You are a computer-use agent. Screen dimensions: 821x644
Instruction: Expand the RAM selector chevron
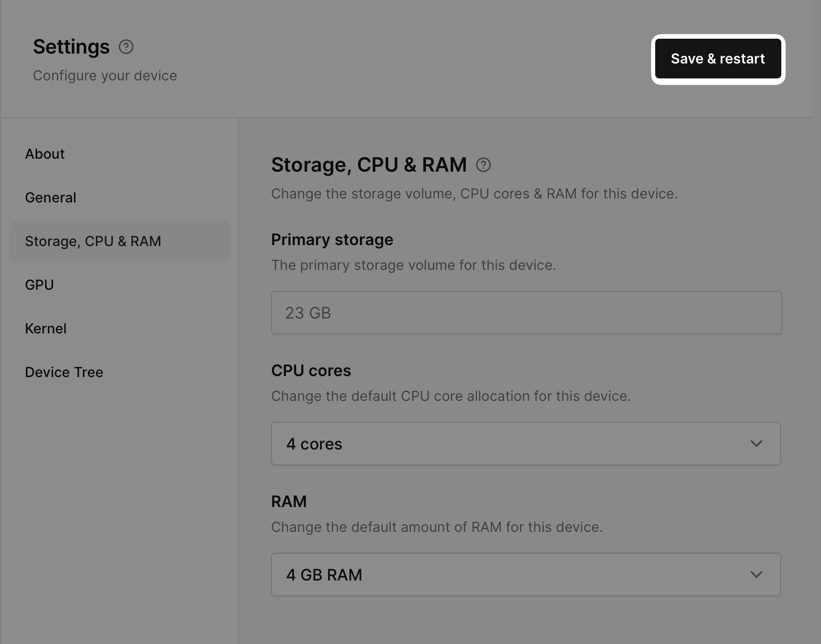[x=756, y=575]
